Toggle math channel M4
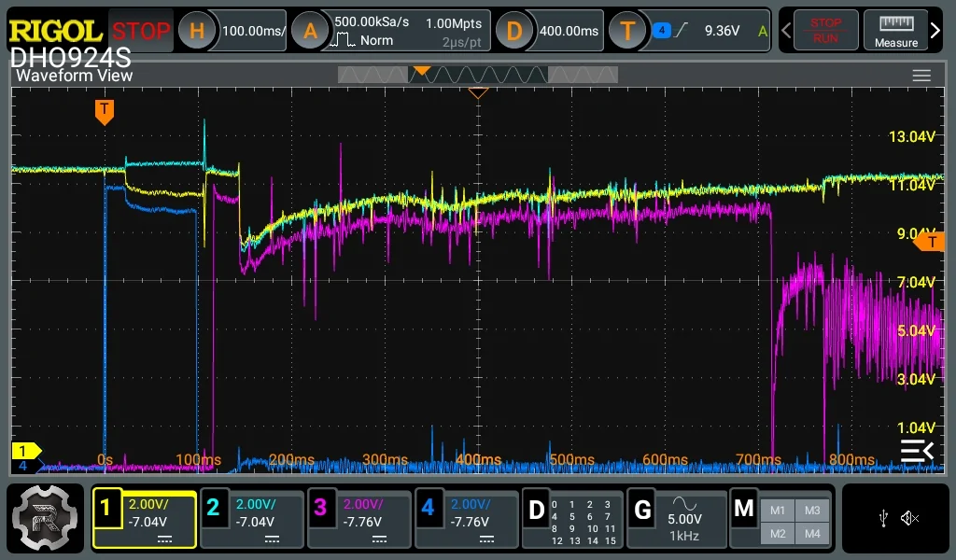 812,534
